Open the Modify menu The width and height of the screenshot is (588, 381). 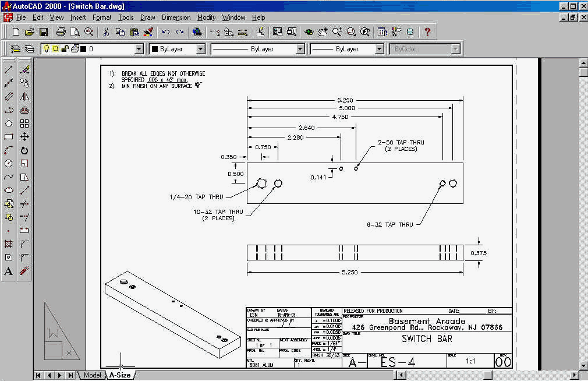click(x=206, y=17)
